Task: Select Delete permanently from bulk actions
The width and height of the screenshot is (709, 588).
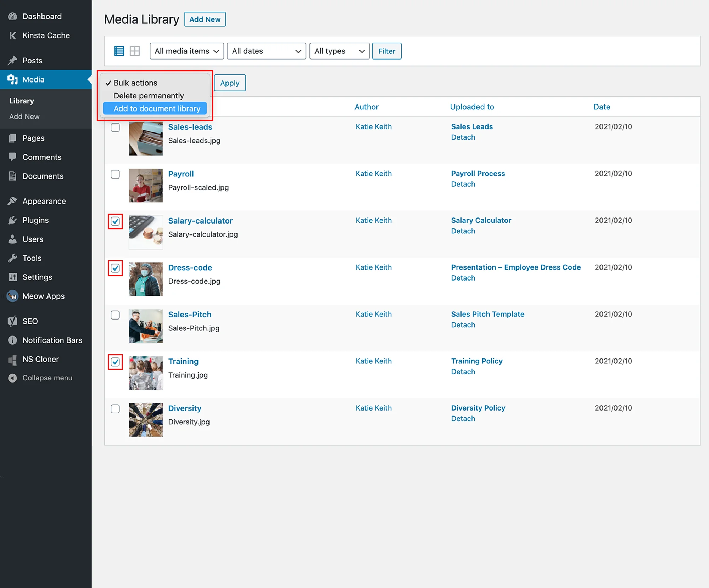Action: click(149, 95)
